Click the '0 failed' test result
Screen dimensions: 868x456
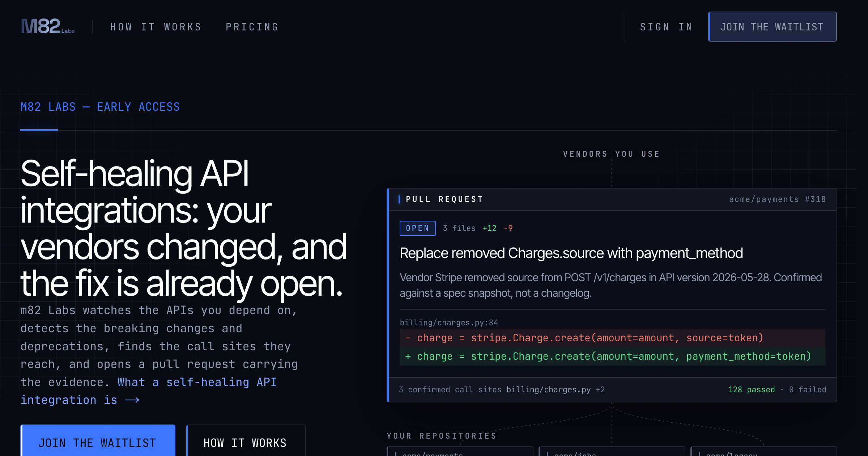pos(808,390)
